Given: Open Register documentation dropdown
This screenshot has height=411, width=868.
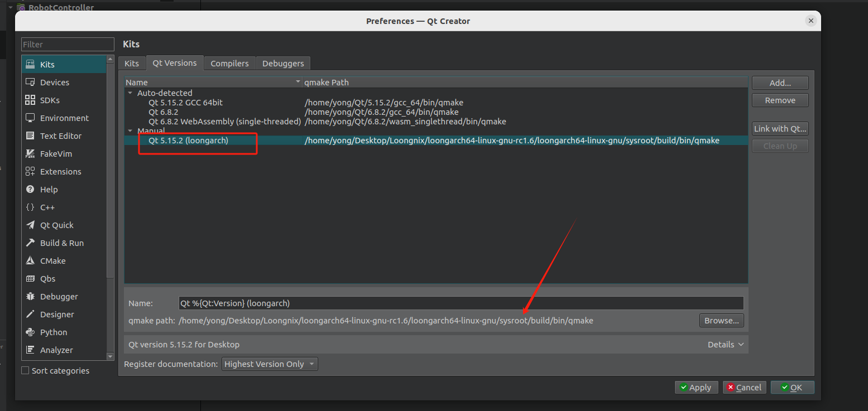Looking at the screenshot, I should [270, 364].
